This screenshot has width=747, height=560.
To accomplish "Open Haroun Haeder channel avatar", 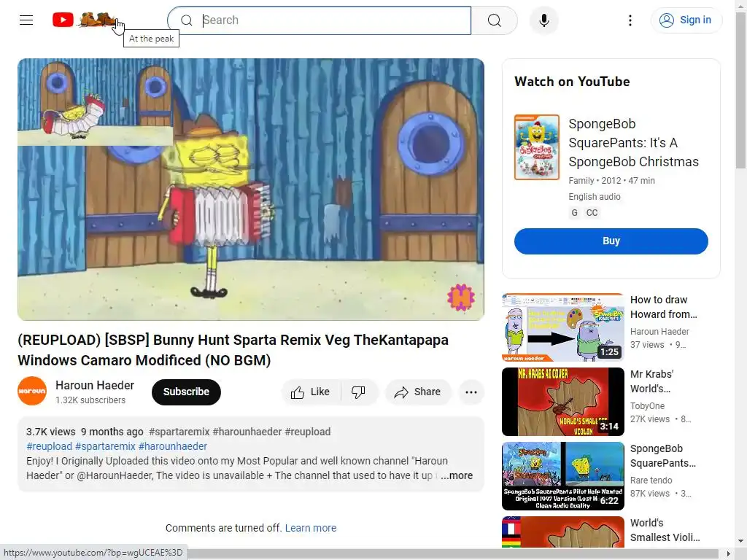I will (32, 391).
